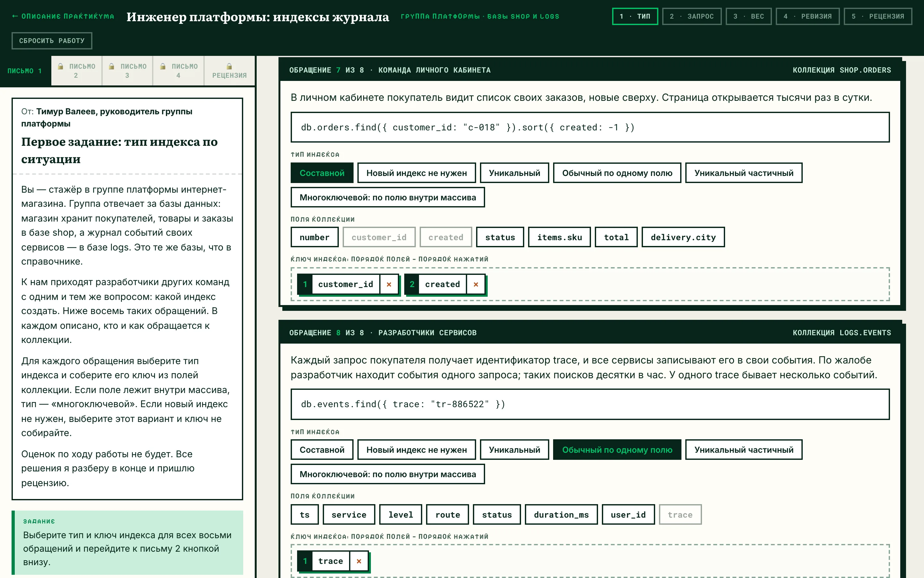
Task: Choose Уникальный частичный for request 7
Action: (x=744, y=173)
